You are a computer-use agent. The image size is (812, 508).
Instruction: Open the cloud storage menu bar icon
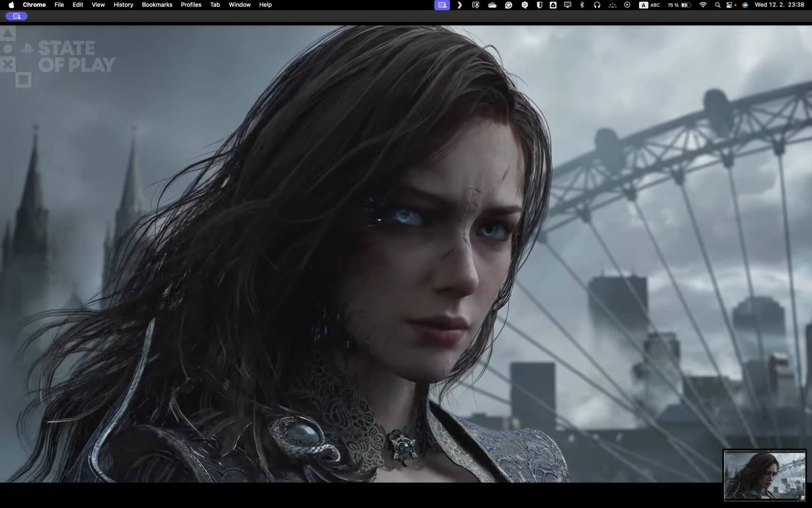pyautogui.click(x=492, y=5)
